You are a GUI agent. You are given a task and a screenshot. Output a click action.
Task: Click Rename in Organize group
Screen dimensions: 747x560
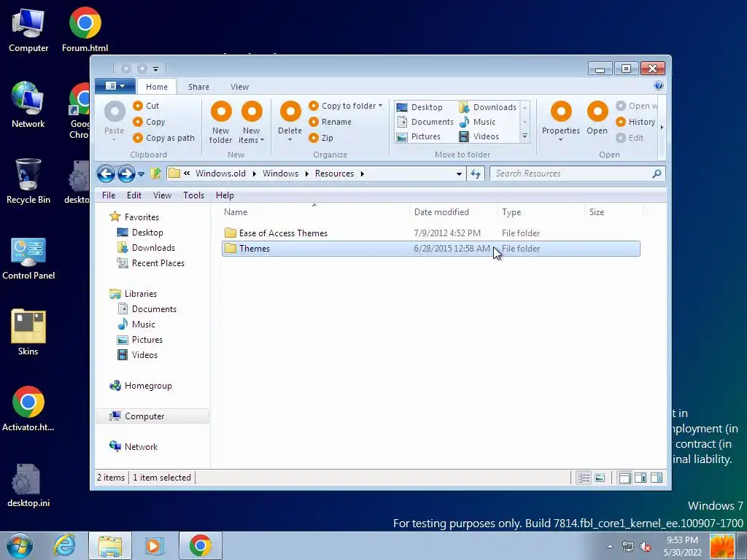point(330,122)
